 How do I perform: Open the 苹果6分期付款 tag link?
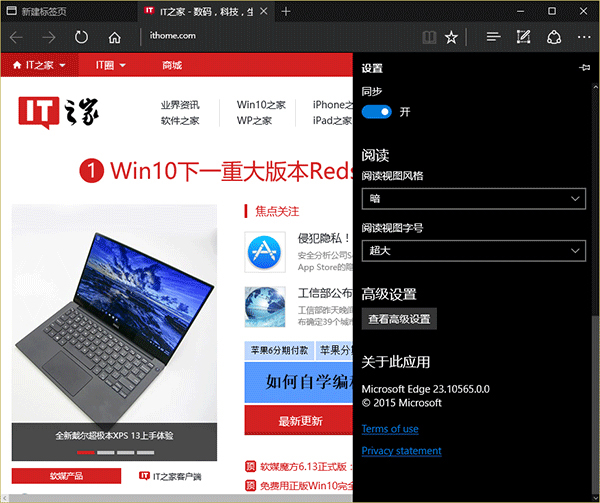point(279,350)
